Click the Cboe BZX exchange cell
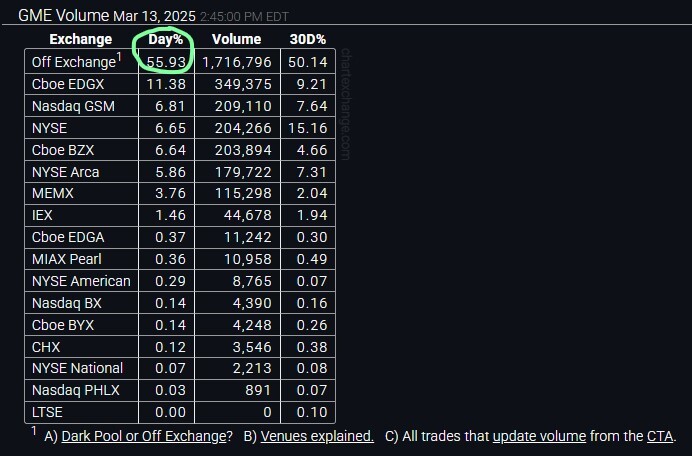This screenshot has width=692, height=456. 64,150
